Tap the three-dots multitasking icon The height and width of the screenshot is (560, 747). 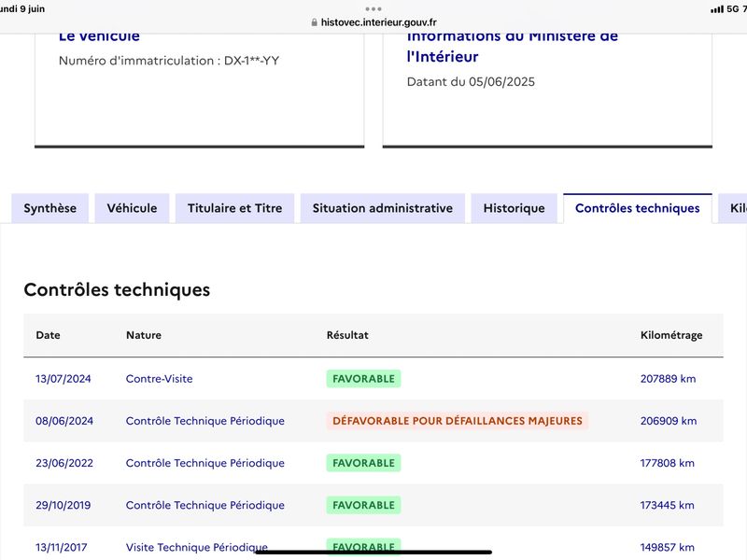(x=373, y=8)
